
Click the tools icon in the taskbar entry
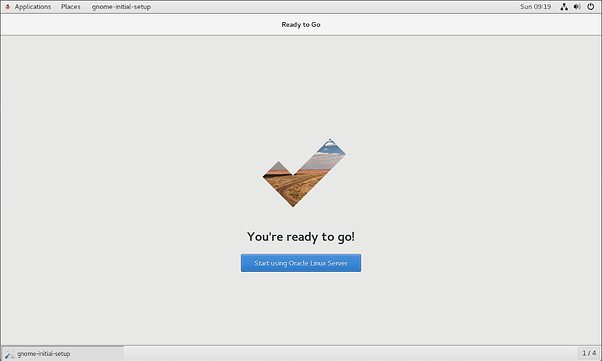(10, 354)
